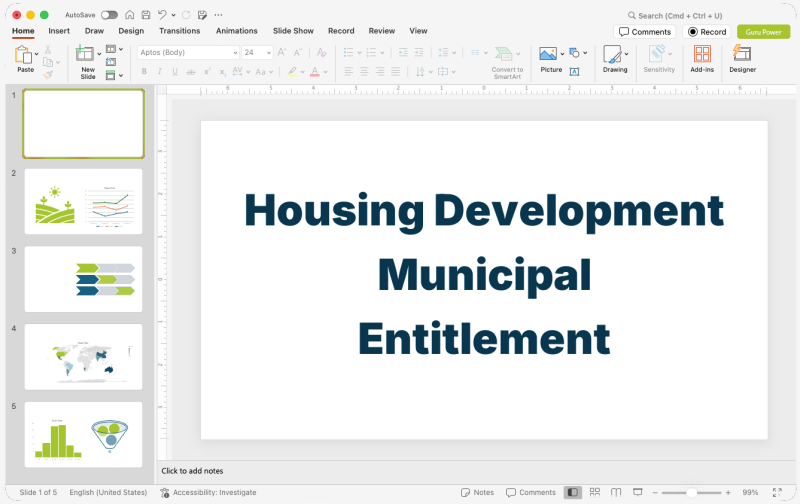Click the Paste clipboard icon
This screenshot has height=504, width=800.
(23, 55)
